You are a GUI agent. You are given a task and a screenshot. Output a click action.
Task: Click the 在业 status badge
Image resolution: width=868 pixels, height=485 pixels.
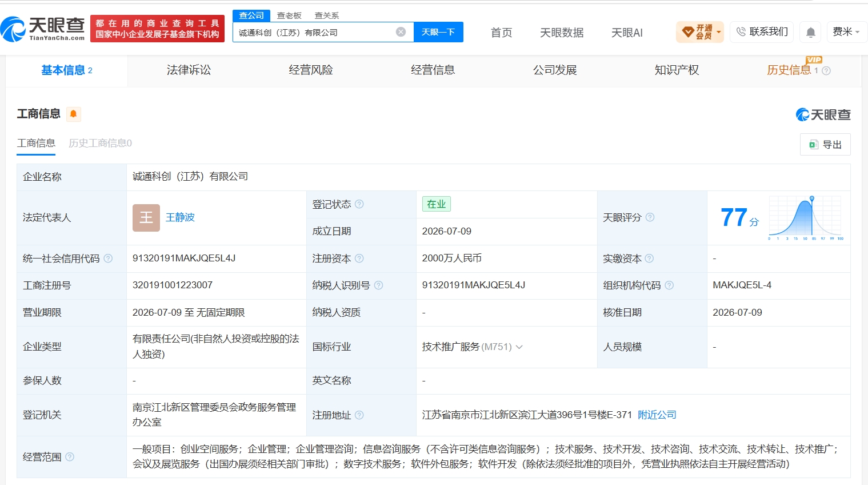437,204
